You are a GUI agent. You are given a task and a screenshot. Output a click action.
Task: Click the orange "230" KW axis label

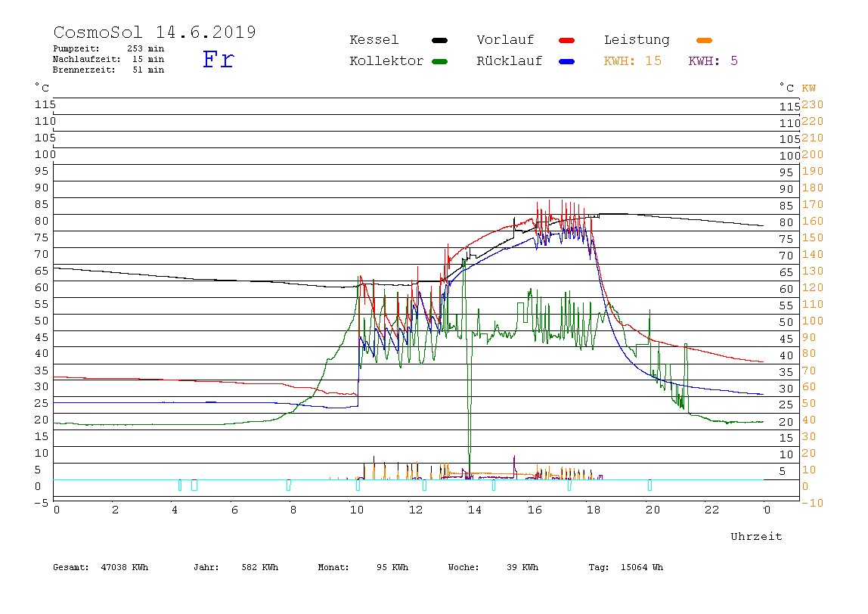812,104
